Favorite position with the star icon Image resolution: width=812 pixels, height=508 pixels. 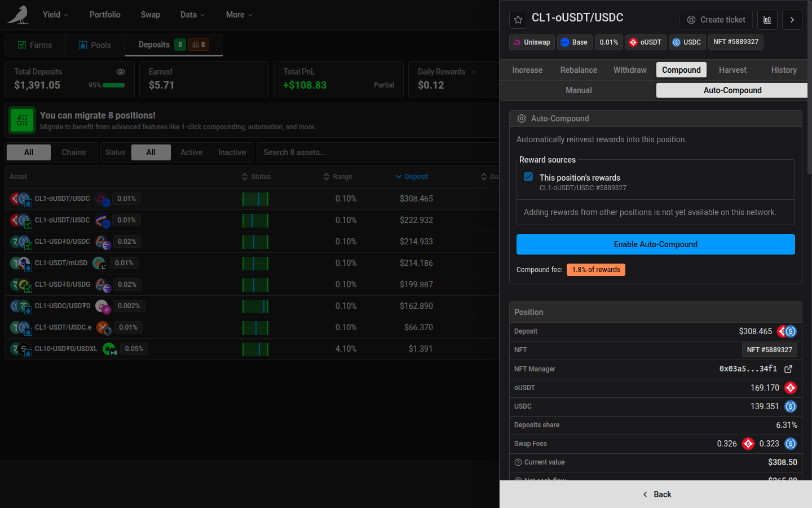pyautogui.click(x=518, y=20)
